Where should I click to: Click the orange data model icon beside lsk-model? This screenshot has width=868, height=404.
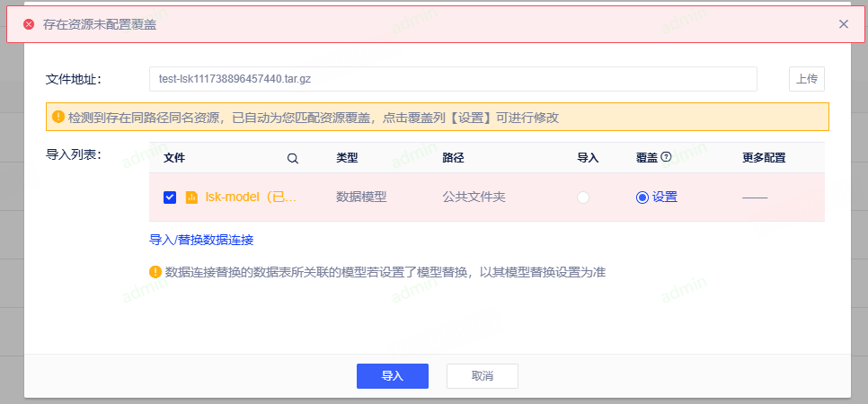point(191,198)
